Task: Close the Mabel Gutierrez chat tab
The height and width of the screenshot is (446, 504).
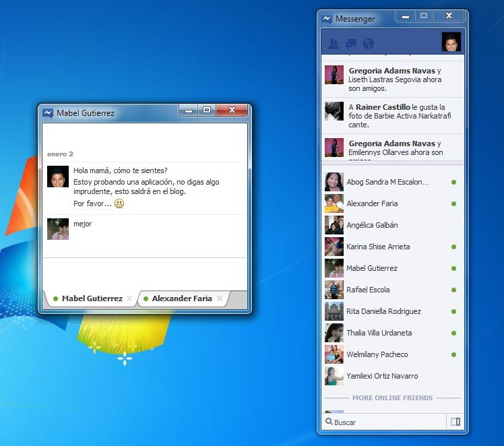Action: 129,298
